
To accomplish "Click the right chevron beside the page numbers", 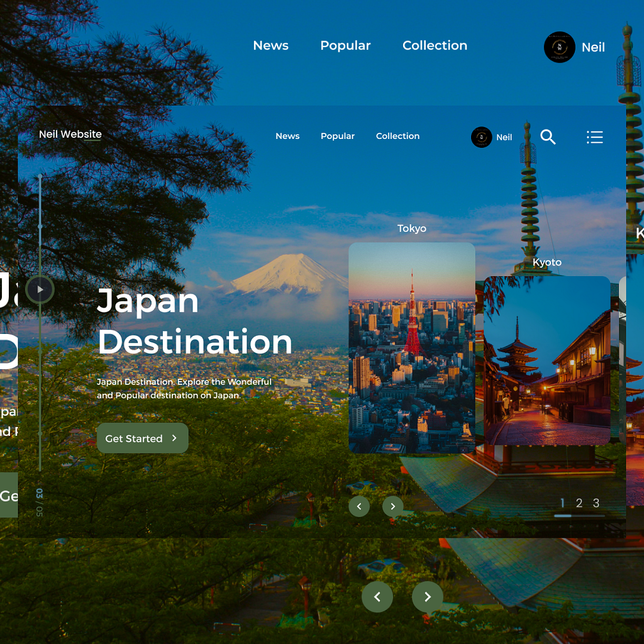I will tap(392, 506).
